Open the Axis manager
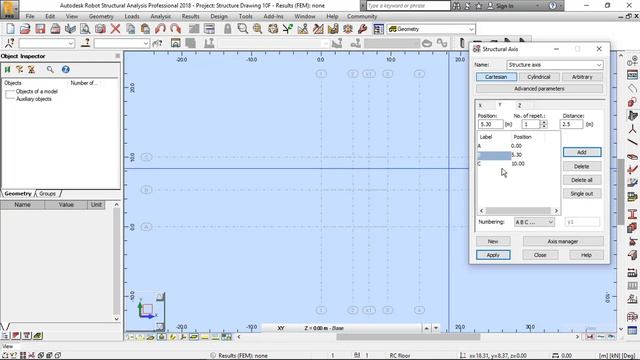 pyautogui.click(x=563, y=242)
